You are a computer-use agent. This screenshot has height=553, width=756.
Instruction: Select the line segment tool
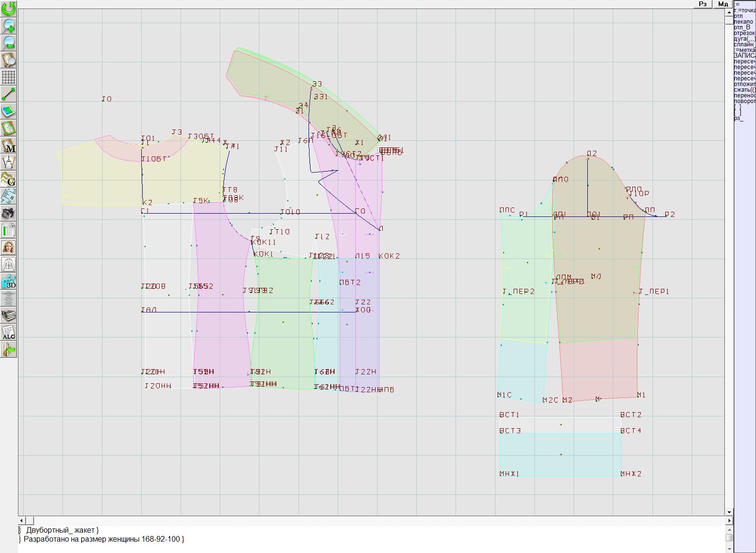[x=9, y=94]
